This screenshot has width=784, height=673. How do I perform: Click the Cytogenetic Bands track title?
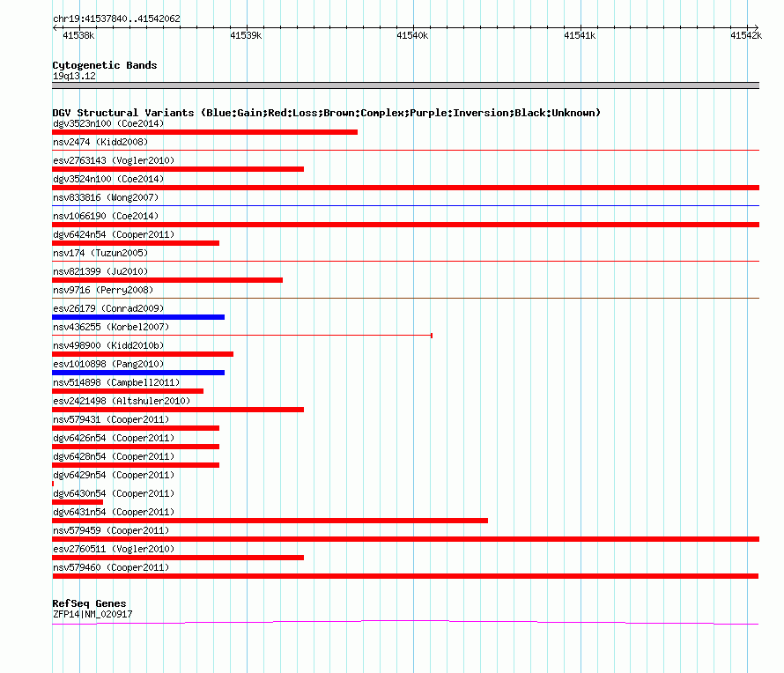(x=105, y=65)
